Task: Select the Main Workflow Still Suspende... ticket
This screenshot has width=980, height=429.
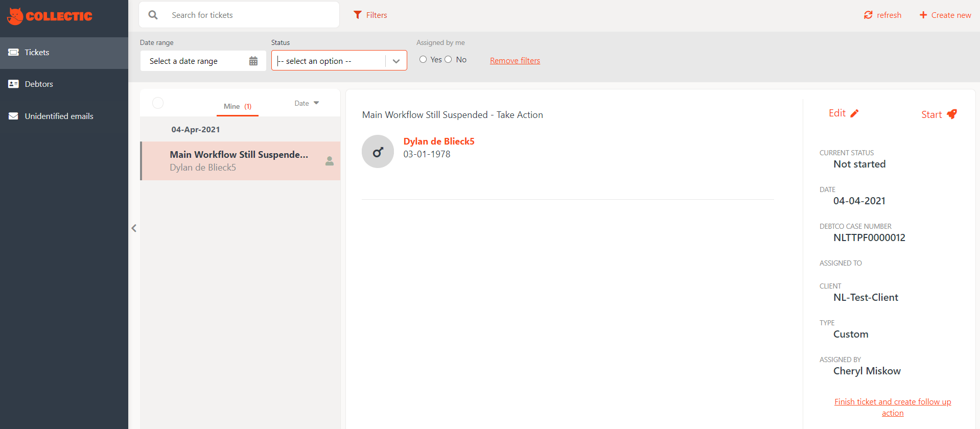Action: (x=240, y=161)
